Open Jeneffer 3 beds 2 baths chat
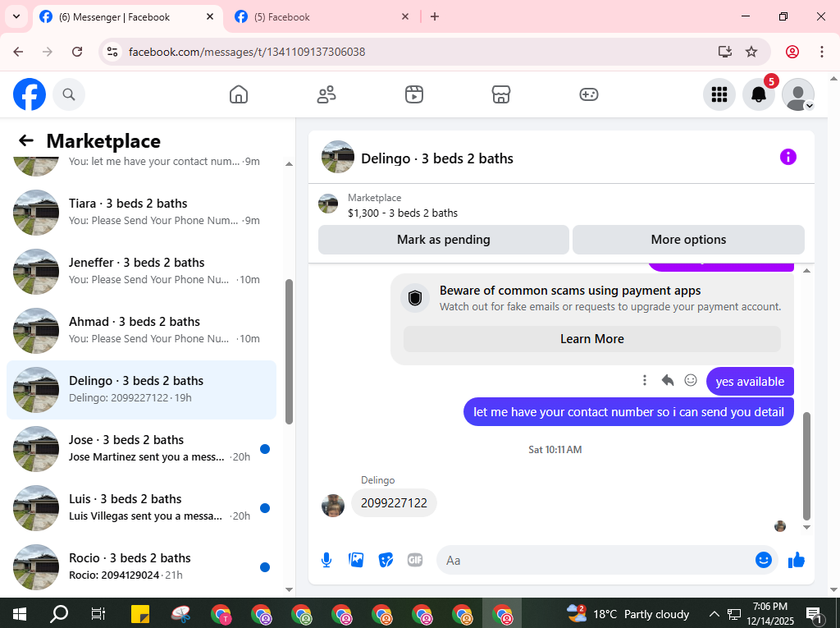This screenshot has height=628, width=840. click(141, 272)
